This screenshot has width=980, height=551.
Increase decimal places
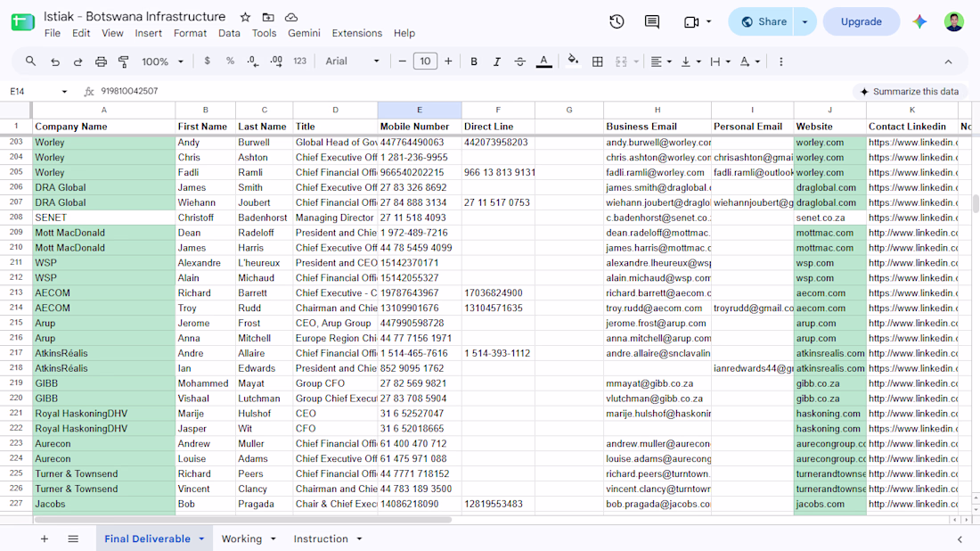[275, 62]
